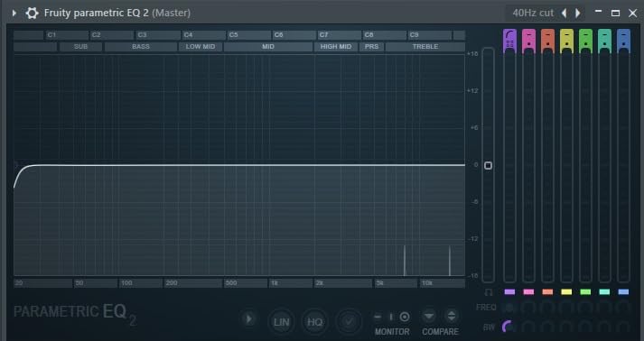This screenshot has height=341, width=644.
Task: Click the orange band 3 filter type token
Action: tap(547, 41)
